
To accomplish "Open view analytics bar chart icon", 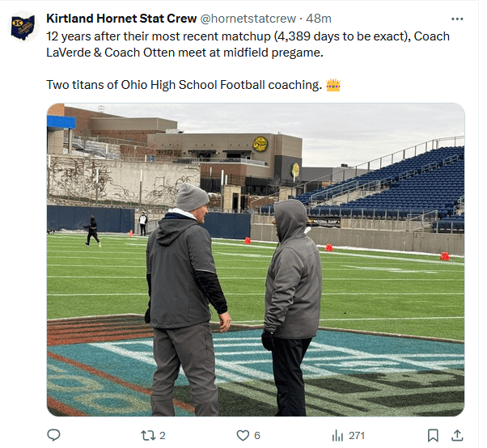I will coord(337,435).
